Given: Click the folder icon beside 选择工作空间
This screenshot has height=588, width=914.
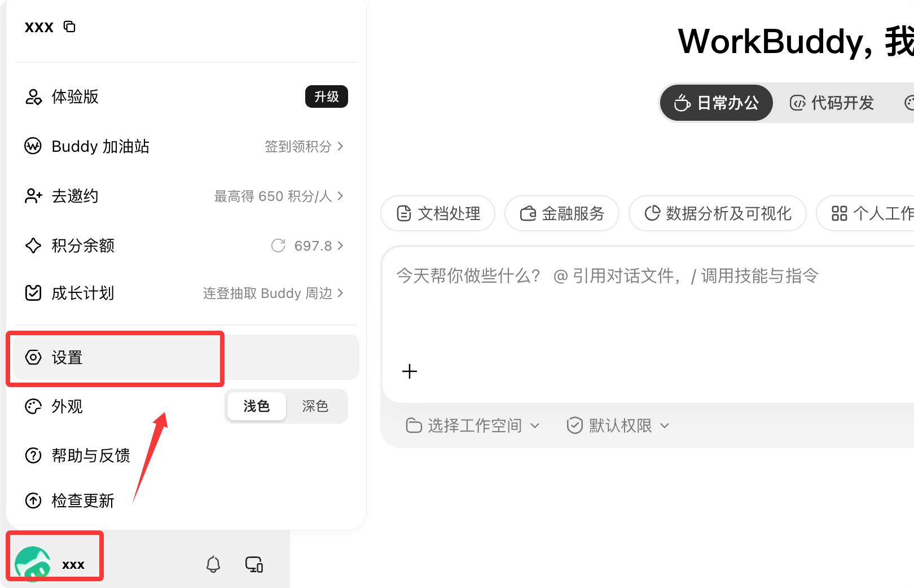Looking at the screenshot, I should (414, 425).
